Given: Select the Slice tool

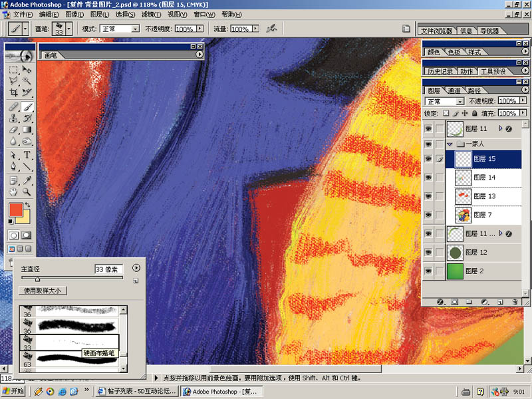Looking at the screenshot, I should pyautogui.click(x=27, y=92).
